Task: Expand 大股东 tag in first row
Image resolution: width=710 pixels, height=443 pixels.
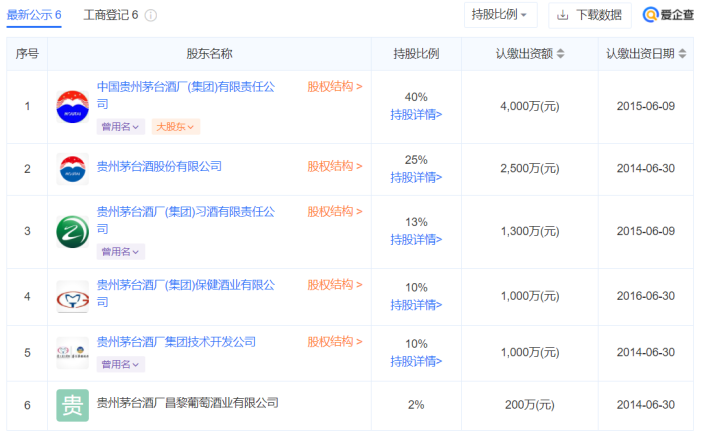Action: pos(175,127)
